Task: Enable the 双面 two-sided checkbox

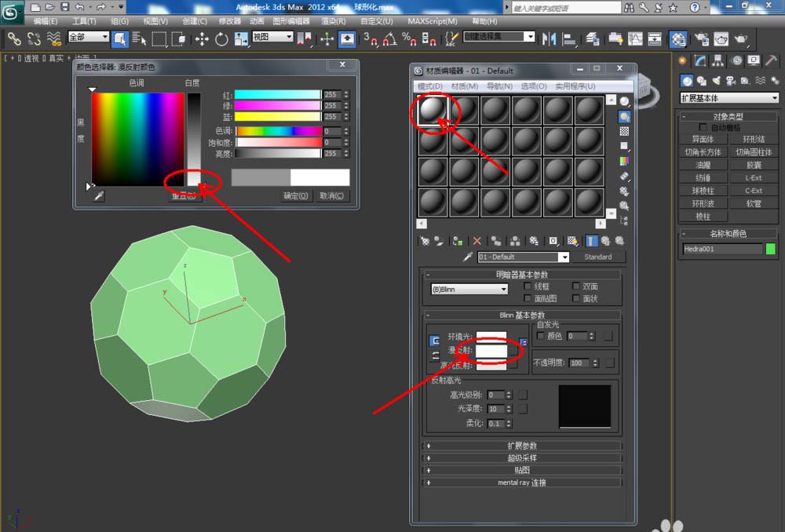Action: (575, 286)
